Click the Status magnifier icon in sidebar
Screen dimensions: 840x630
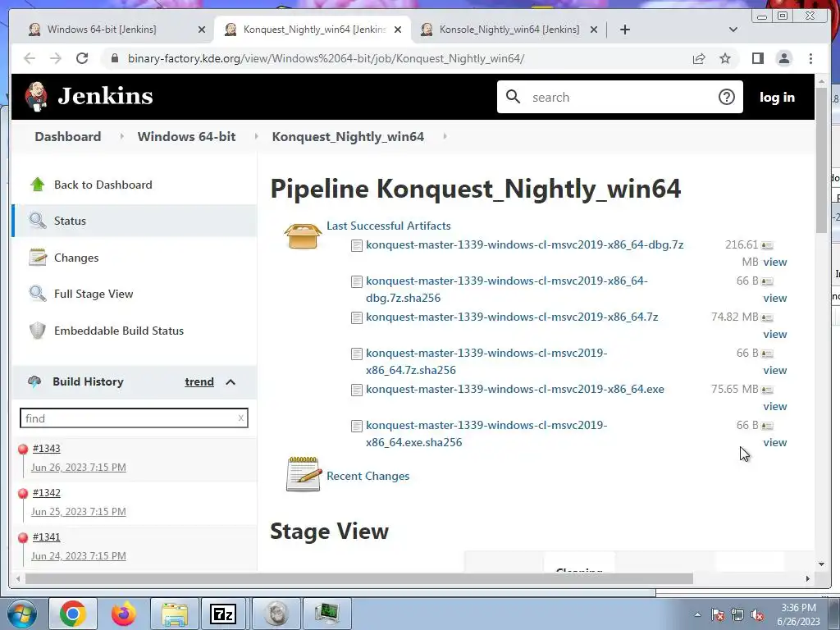click(x=38, y=220)
